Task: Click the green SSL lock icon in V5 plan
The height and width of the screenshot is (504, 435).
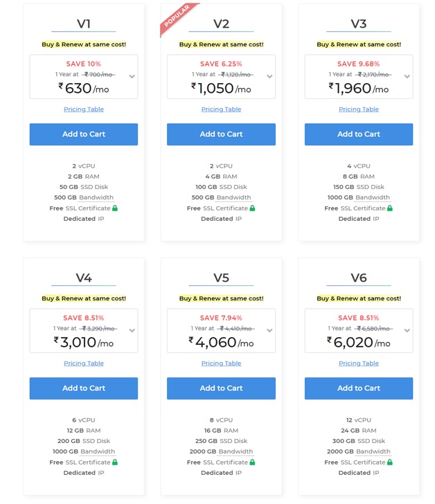Action: point(252,462)
